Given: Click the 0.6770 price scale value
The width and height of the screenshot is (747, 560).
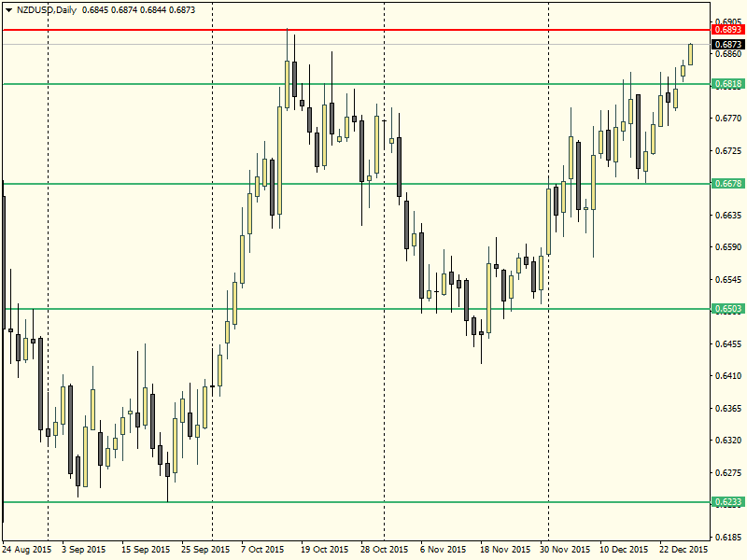Looking at the screenshot, I should [x=729, y=119].
